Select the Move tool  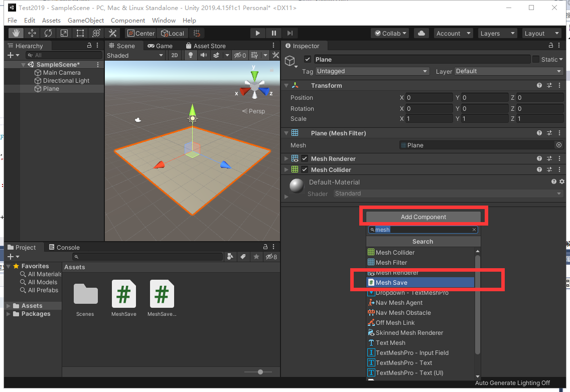tap(32, 33)
